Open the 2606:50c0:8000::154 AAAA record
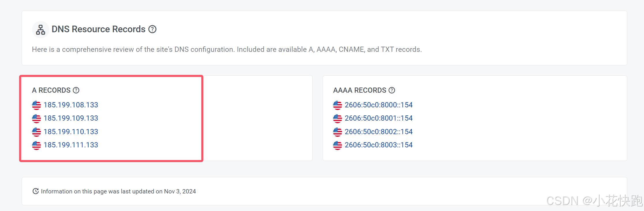Screen dimensions: 644x211 coord(379,105)
